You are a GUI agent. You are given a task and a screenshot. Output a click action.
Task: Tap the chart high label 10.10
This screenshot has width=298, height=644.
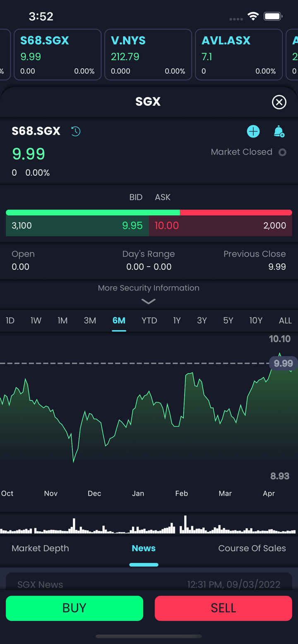[280, 339]
